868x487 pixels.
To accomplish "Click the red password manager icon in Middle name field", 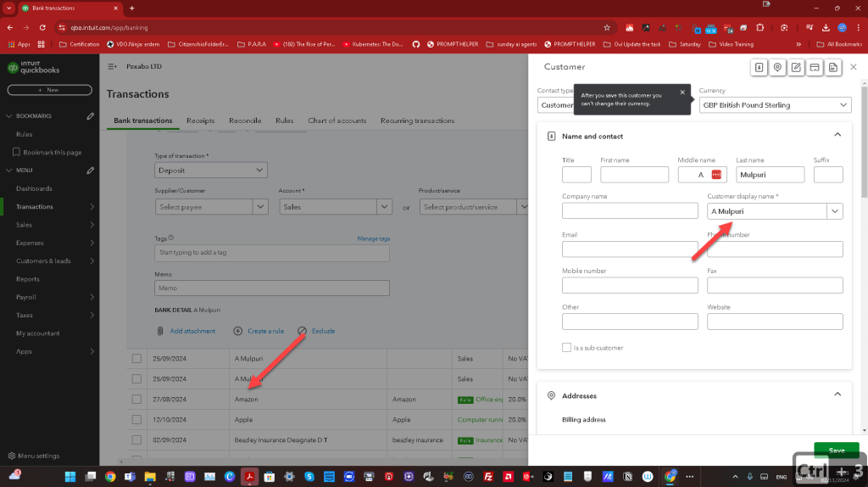I will 716,175.
